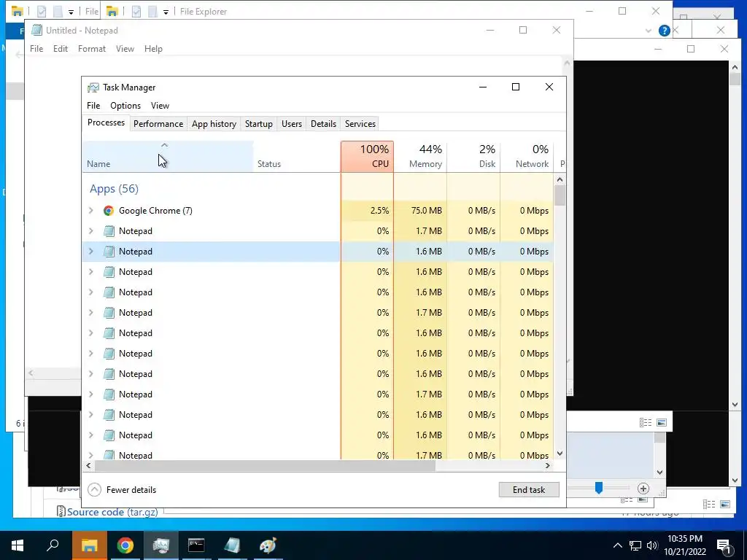747x560 pixels.
Task: Open Notepad File menu
Action: point(36,49)
